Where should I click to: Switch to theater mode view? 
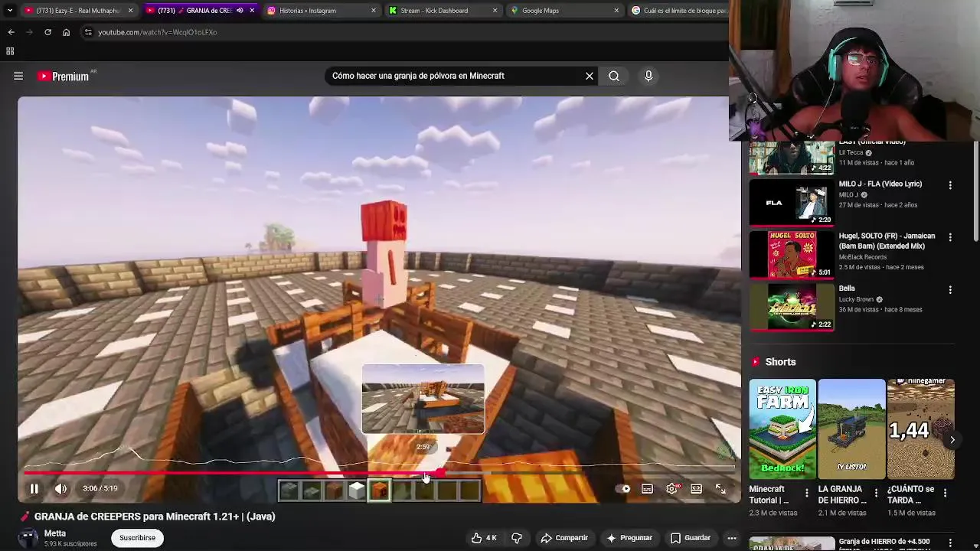(x=696, y=488)
